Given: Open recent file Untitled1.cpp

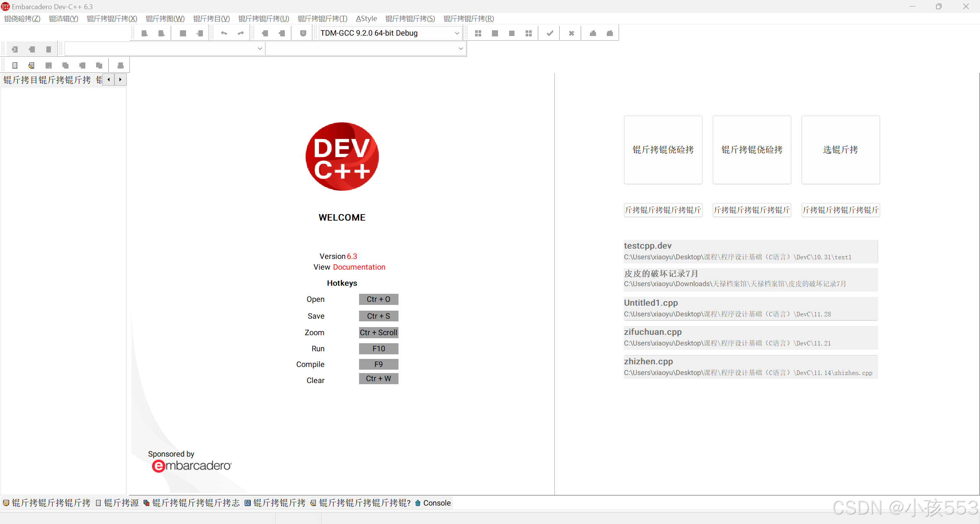Looking at the screenshot, I should (751, 308).
